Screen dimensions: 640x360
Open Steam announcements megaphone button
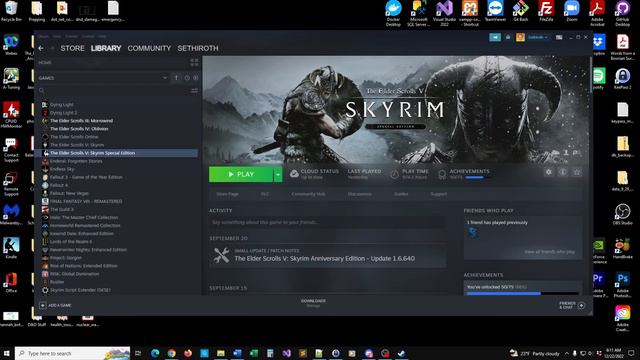point(495,37)
